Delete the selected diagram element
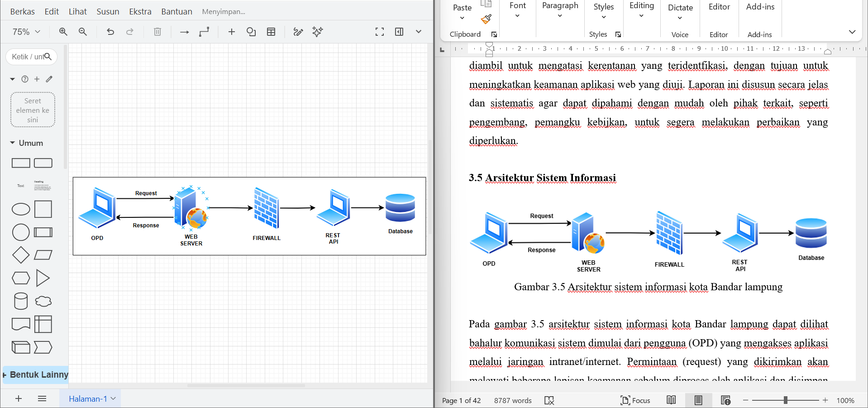 tap(157, 32)
